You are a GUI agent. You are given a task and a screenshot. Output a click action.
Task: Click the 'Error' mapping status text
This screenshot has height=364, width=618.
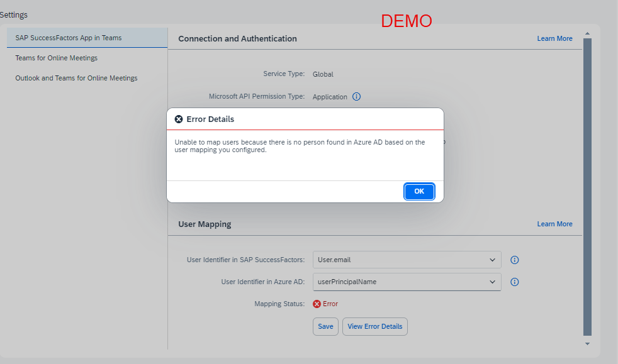[330, 304]
